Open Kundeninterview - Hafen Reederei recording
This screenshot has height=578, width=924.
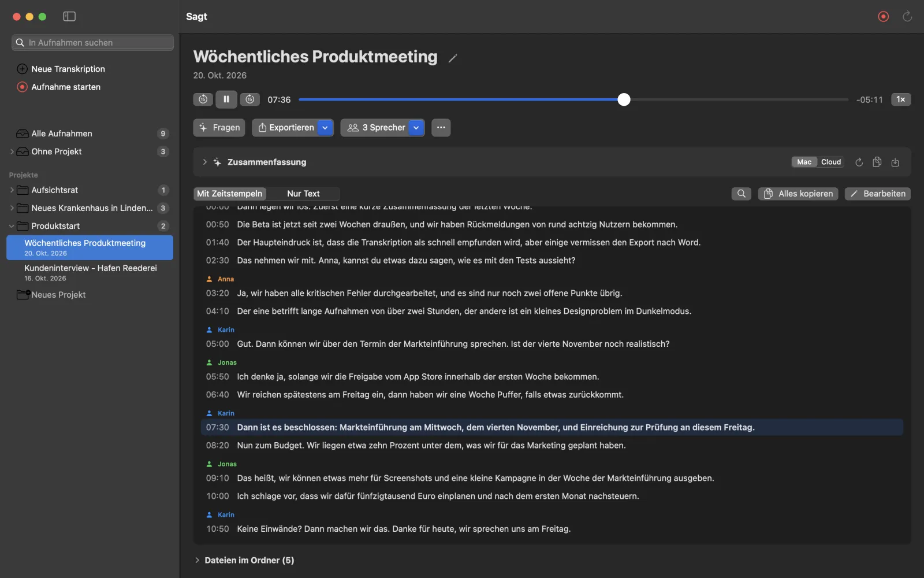90,273
